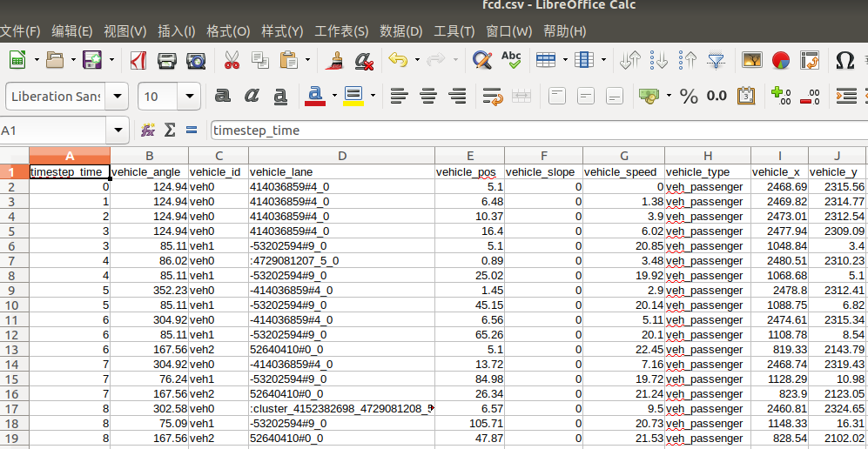Open the 帮助(H) menu
Screen dimensions: 868x449
coord(565,31)
